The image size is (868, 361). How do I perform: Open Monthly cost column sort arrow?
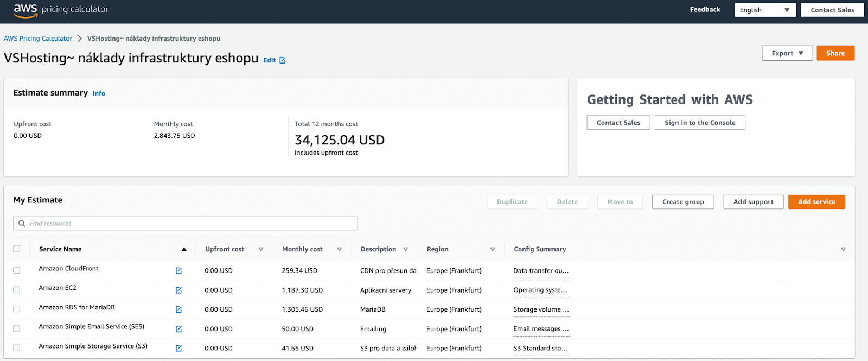[339, 249]
